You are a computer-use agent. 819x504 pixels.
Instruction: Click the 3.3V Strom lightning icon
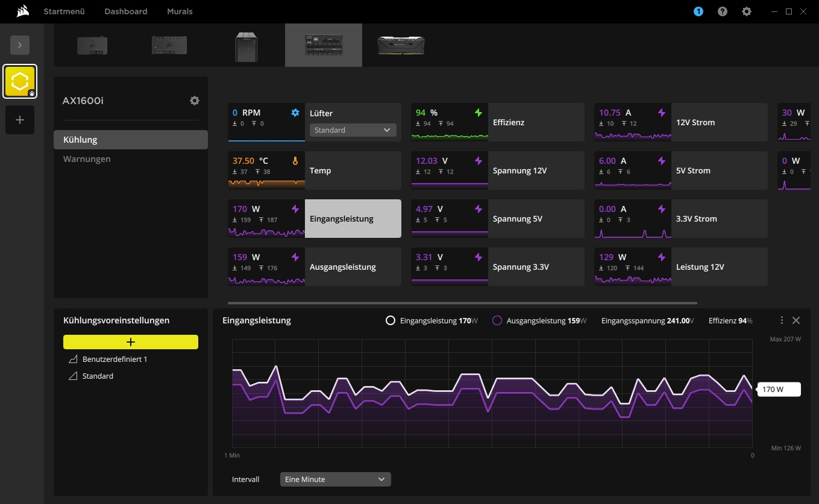pyautogui.click(x=662, y=209)
